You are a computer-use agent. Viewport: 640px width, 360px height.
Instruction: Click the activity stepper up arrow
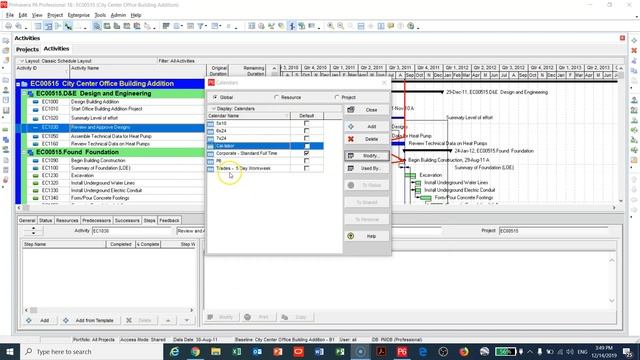33,228
